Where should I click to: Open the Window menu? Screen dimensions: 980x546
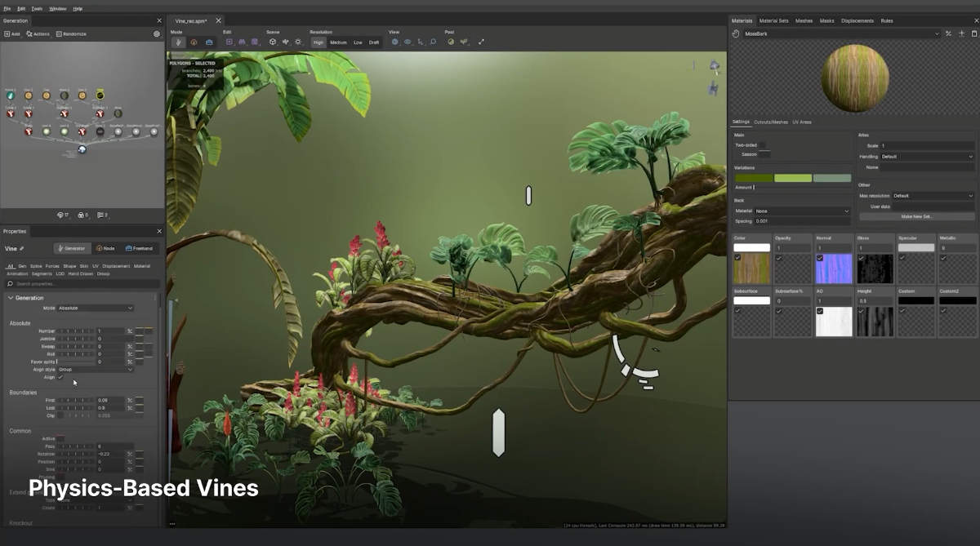pyautogui.click(x=58, y=8)
